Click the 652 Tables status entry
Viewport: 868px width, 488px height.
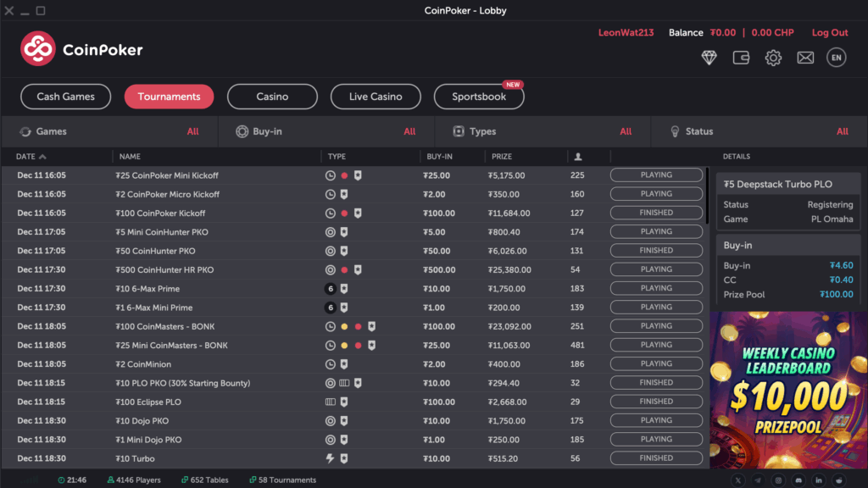(204, 480)
